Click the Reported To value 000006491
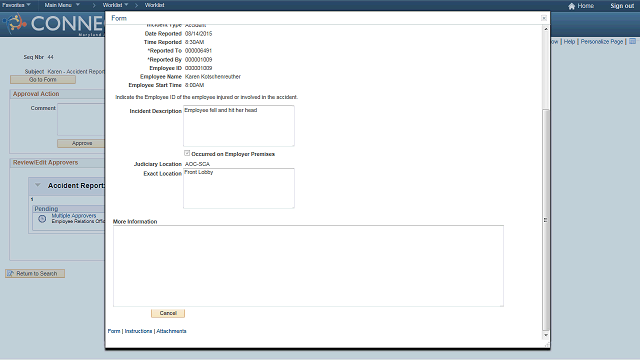The width and height of the screenshot is (640, 360). [198, 51]
